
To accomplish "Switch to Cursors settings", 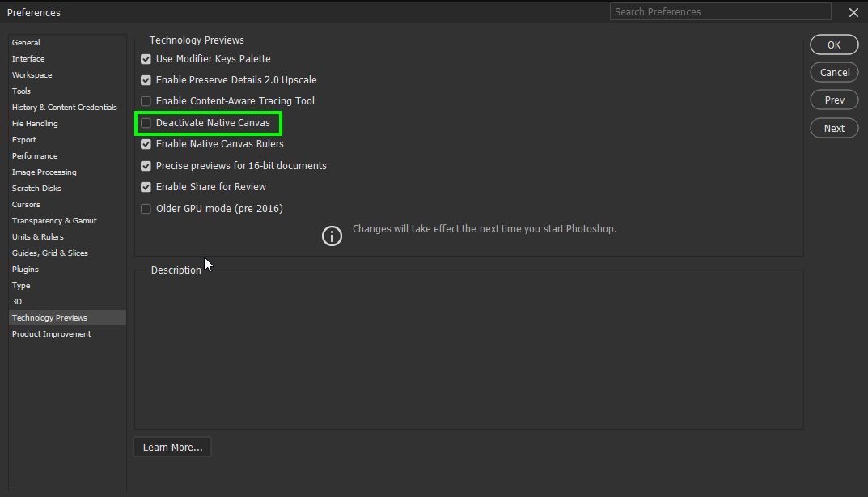I will (26, 204).
